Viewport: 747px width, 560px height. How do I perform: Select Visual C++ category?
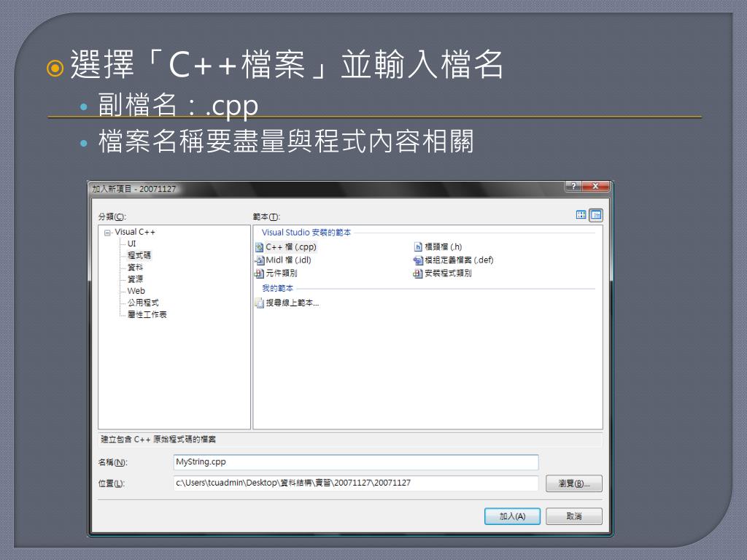click(x=135, y=232)
